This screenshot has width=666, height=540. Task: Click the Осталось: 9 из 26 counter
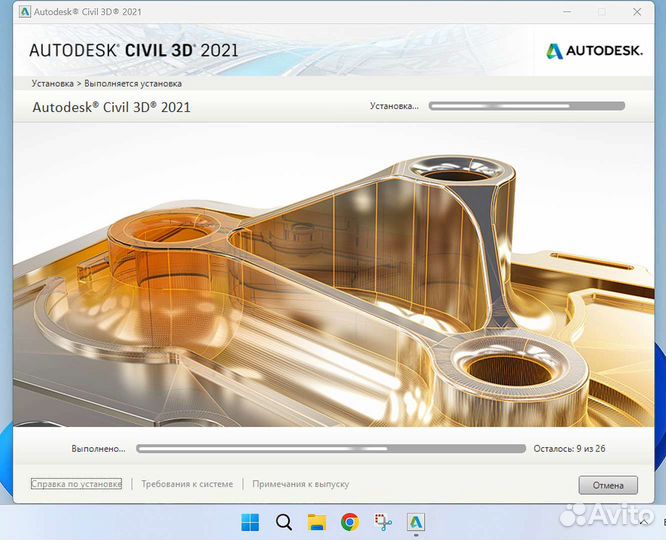tap(569, 449)
